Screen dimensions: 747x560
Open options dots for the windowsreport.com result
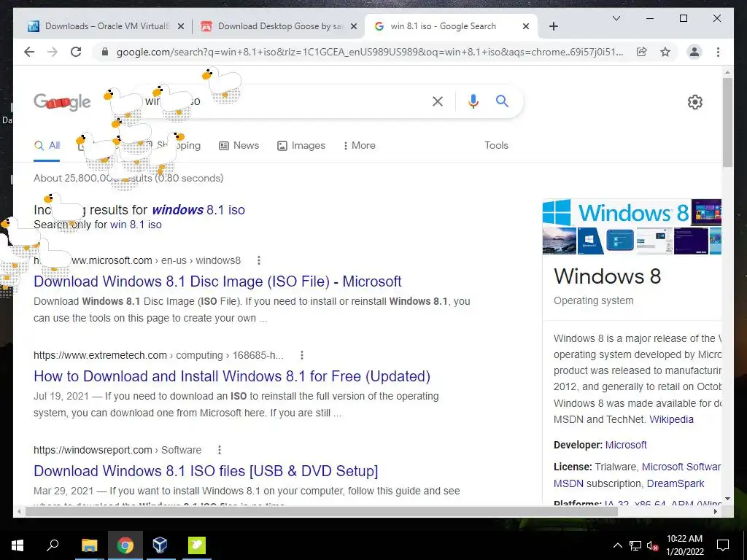[219, 450]
